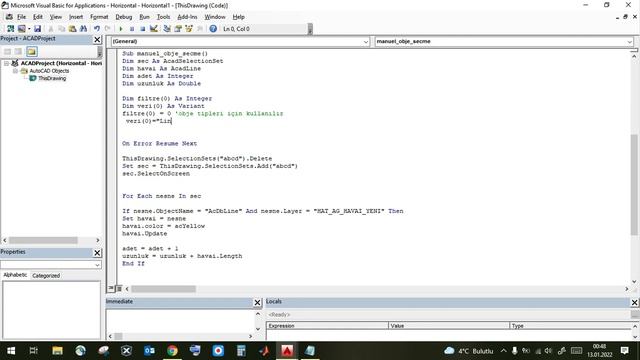Click the Project panel horizontal scrollbar thumb
The width and height of the screenshot is (640, 360).
(43, 240)
